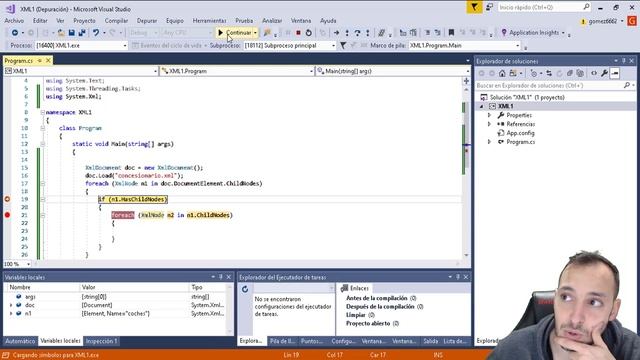Image resolution: width=640 pixels, height=360 pixels.
Task: Open the Proceso dropdown
Action: 125,46
